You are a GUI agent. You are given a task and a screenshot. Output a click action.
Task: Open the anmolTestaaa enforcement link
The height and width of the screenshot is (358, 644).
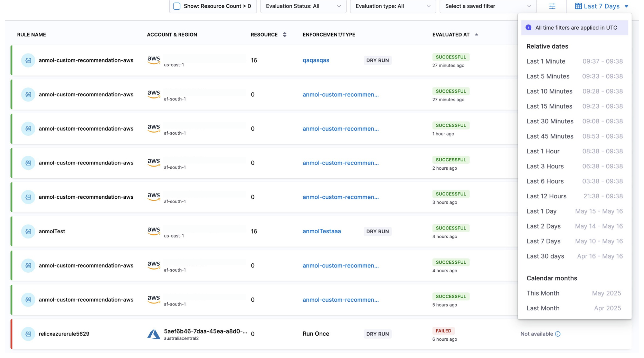point(321,231)
